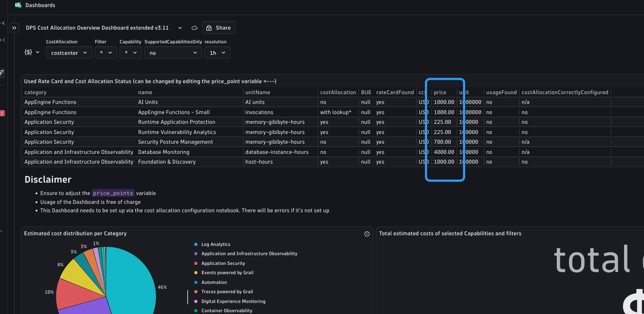
Task: Click the 'with lookup*' costAllocation cell
Action: [335, 112]
